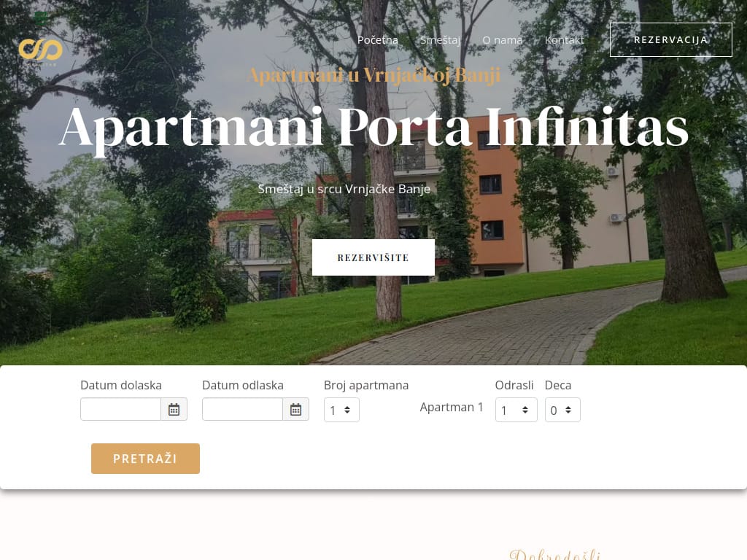Focus the Datum odlaska date field
Image resolution: width=747 pixels, height=560 pixels.
click(242, 410)
